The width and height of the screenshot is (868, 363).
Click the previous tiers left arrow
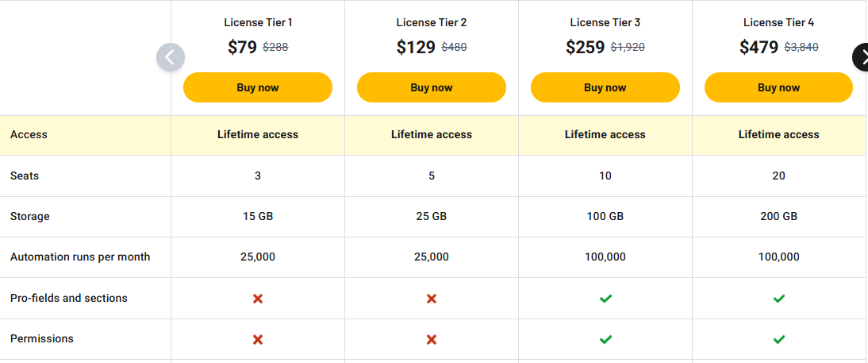pyautogui.click(x=171, y=57)
